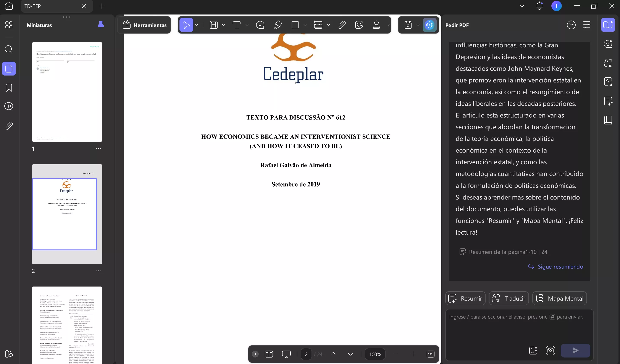Toggle the two-page reading view
The height and width of the screenshot is (364, 620).
269,354
